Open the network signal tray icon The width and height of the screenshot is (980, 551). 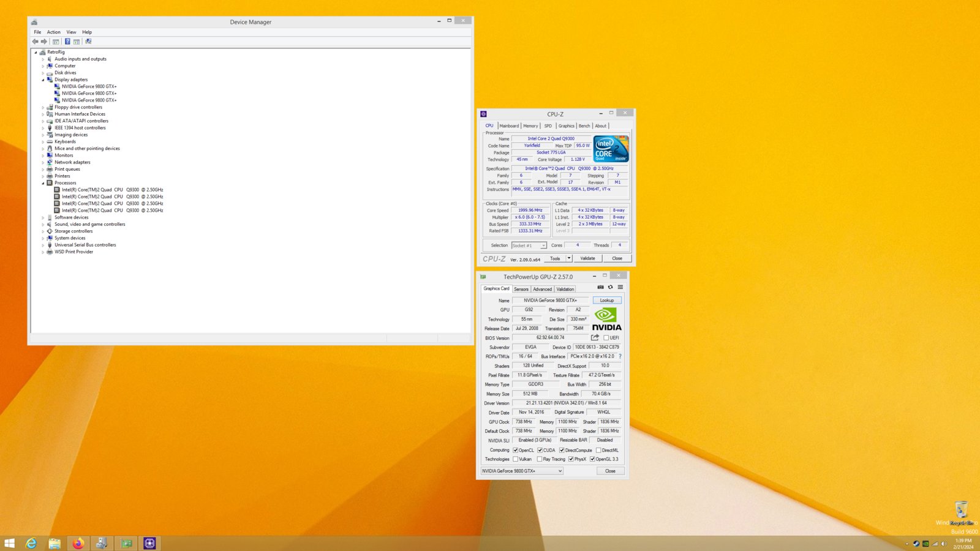[935, 544]
